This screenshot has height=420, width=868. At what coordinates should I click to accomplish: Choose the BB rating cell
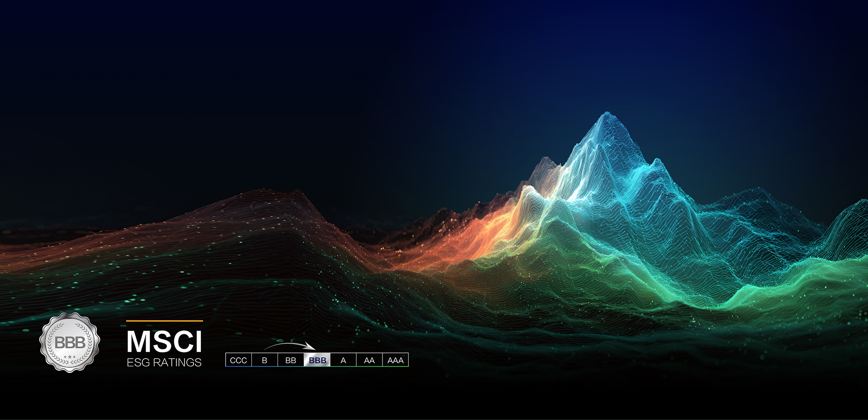[x=291, y=360]
